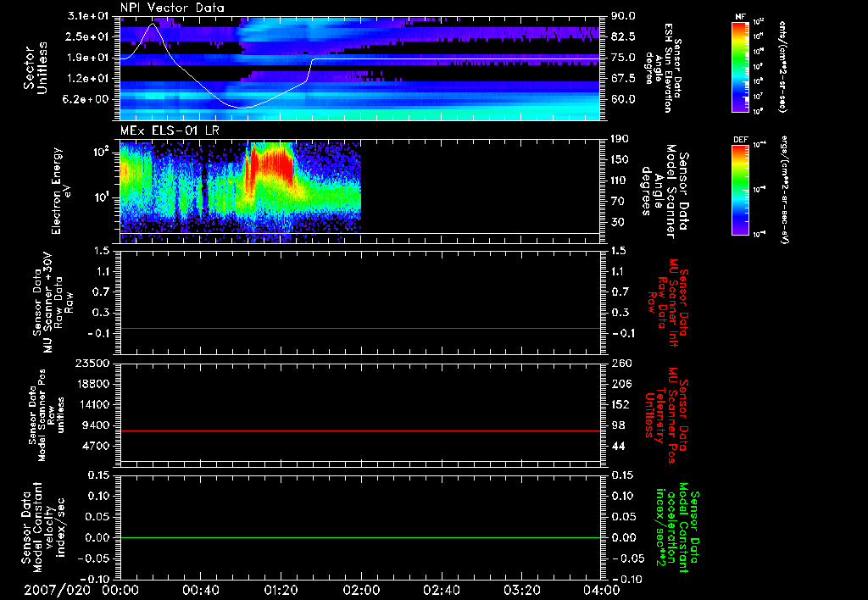Click the '90.0' elevation angle tick value
Screen dimensions: 868x600
point(623,16)
